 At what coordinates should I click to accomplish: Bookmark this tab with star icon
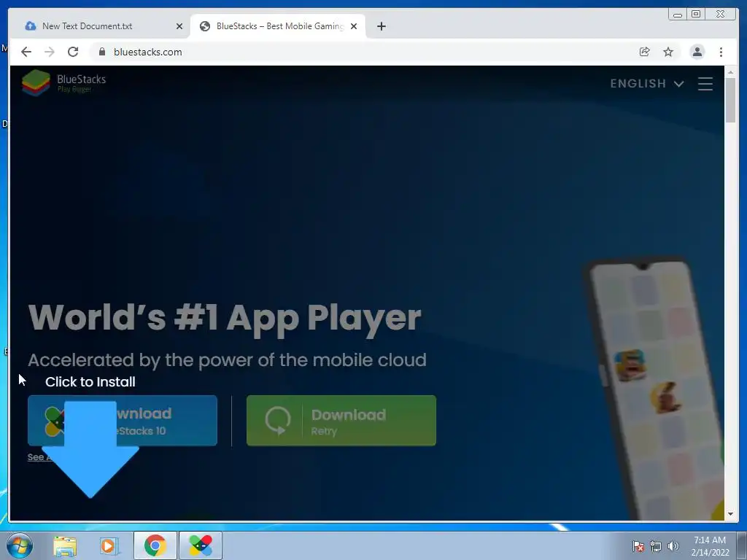(x=668, y=52)
